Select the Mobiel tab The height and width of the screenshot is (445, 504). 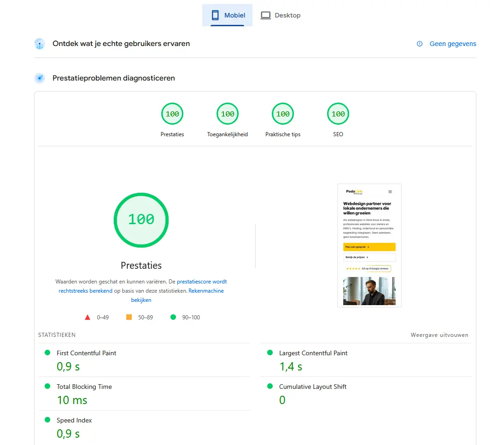click(x=227, y=15)
